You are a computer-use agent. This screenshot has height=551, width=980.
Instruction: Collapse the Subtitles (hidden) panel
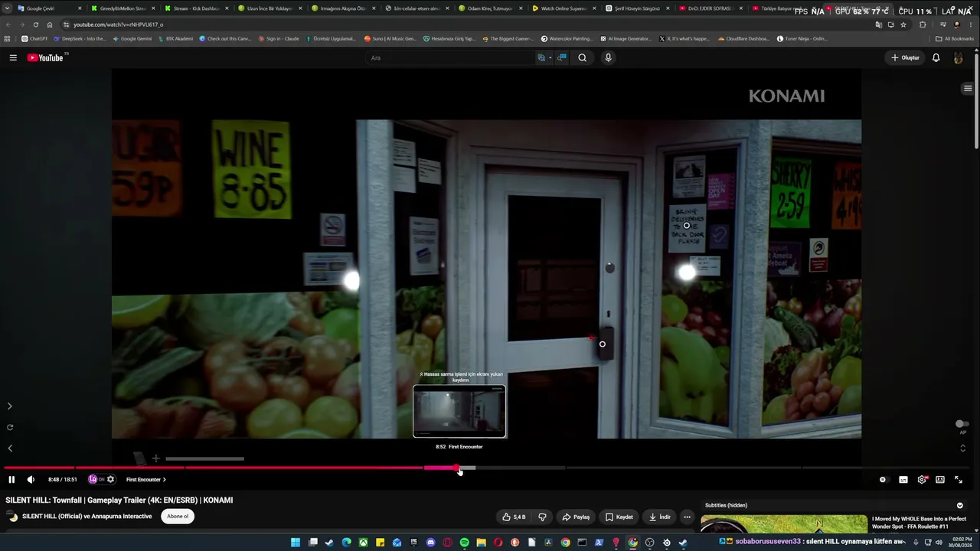(959, 505)
